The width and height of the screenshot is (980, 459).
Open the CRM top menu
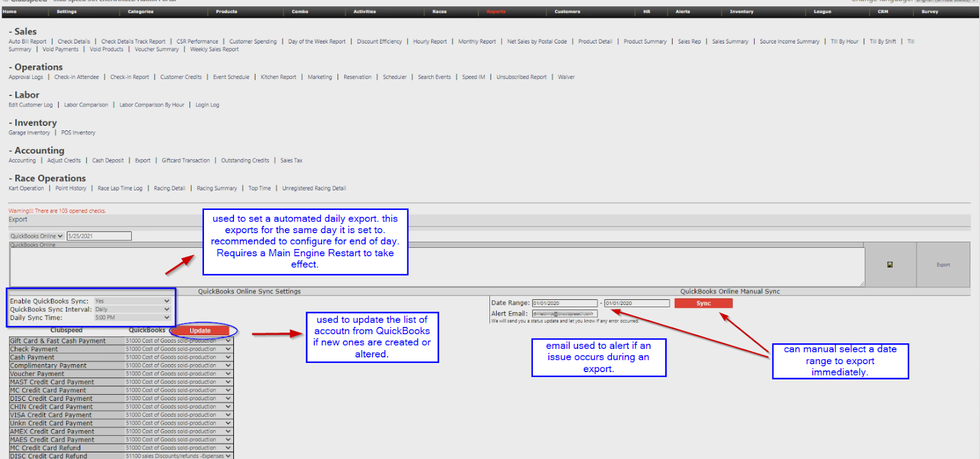883,12
